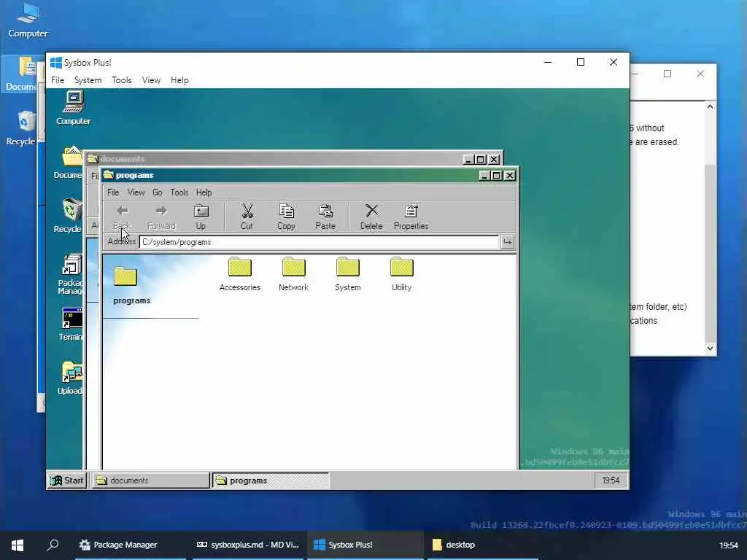
Task: Click the inner Start button
Action: click(67, 480)
